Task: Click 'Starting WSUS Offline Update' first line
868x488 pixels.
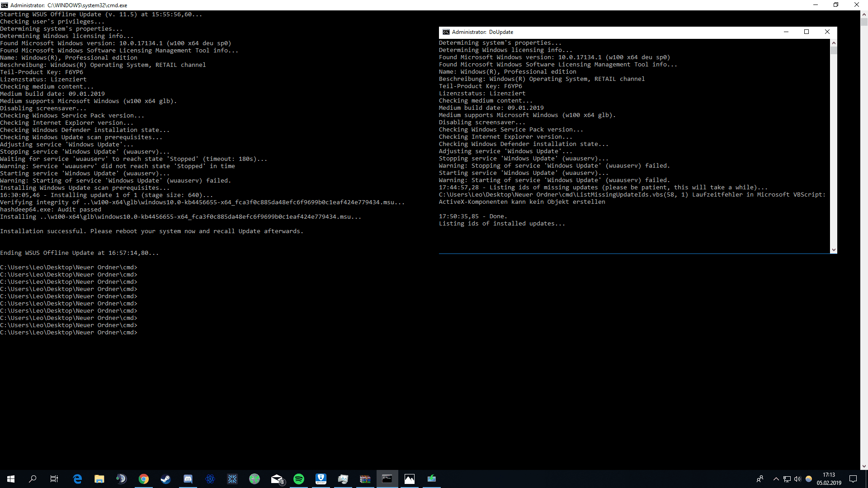Action: click(101, 14)
